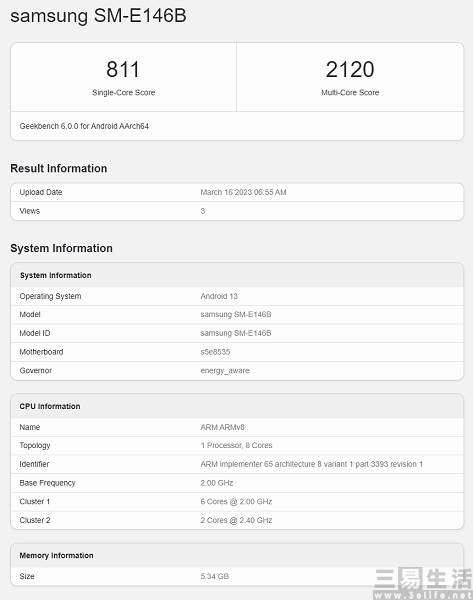The width and height of the screenshot is (473, 600).
Task: Click the Motherboard label
Action: [x=41, y=352]
